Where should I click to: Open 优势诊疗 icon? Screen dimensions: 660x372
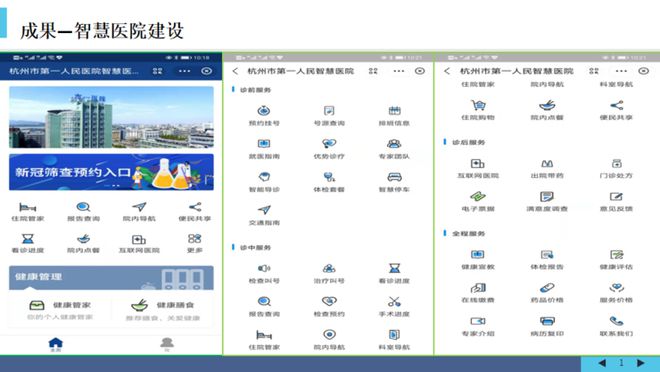pyautogui.click(x=329, y=144)
